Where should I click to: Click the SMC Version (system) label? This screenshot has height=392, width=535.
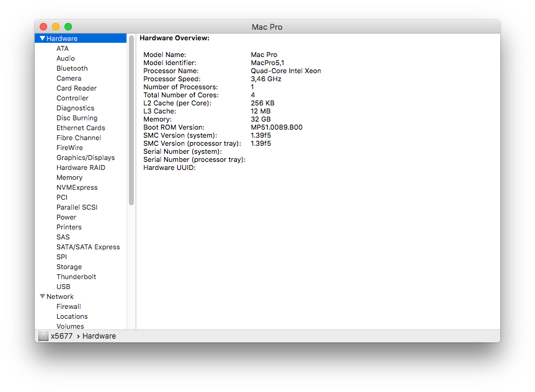180,136
